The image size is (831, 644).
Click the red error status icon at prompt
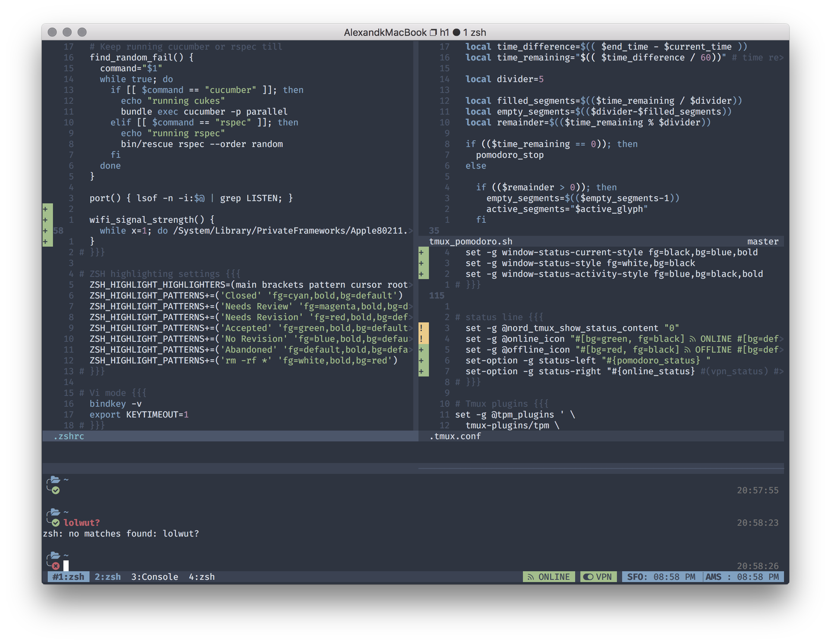tap(56, 566)
